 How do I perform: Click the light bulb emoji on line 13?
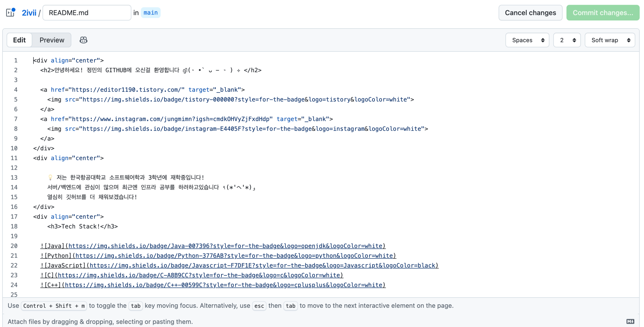click(50, 177)
